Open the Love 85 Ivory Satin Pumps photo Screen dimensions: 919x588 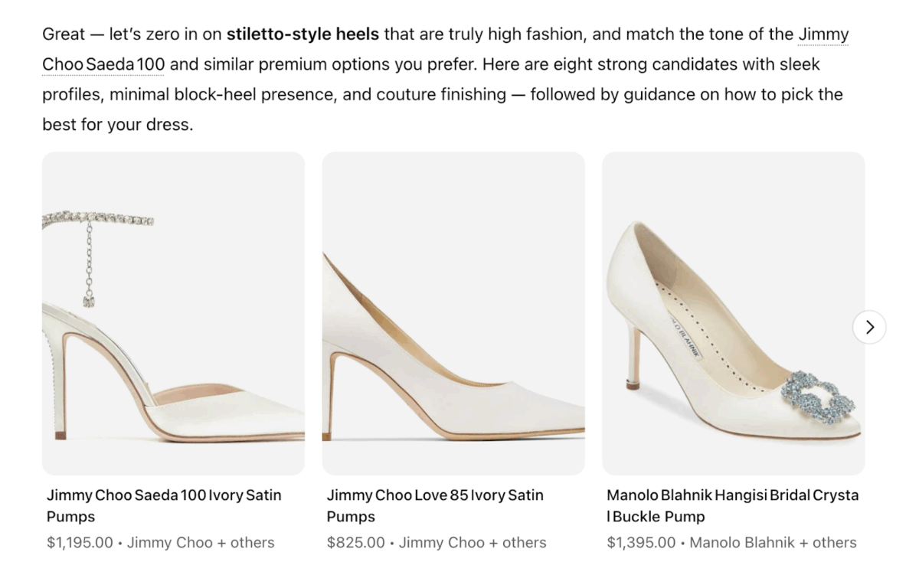(453, 314)
